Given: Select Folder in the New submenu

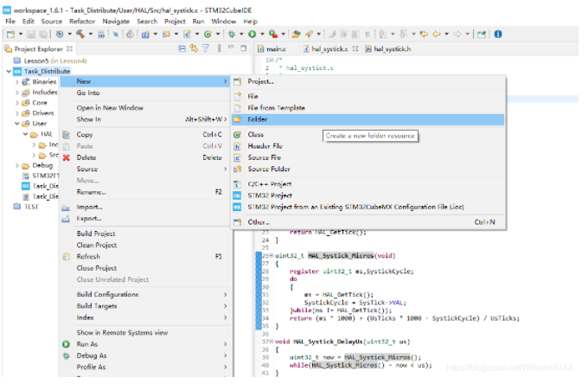Looking at the screenshot, I should [x=367, y=119].
